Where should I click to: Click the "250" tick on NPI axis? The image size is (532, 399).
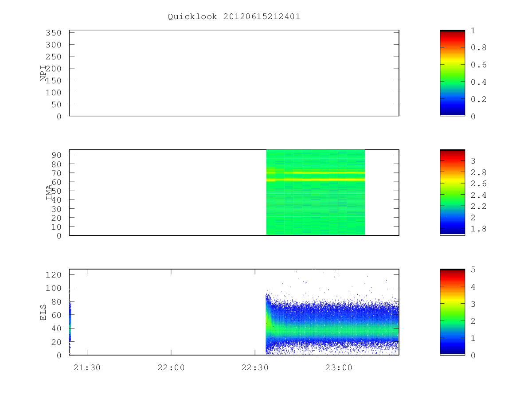coord(53,57)
